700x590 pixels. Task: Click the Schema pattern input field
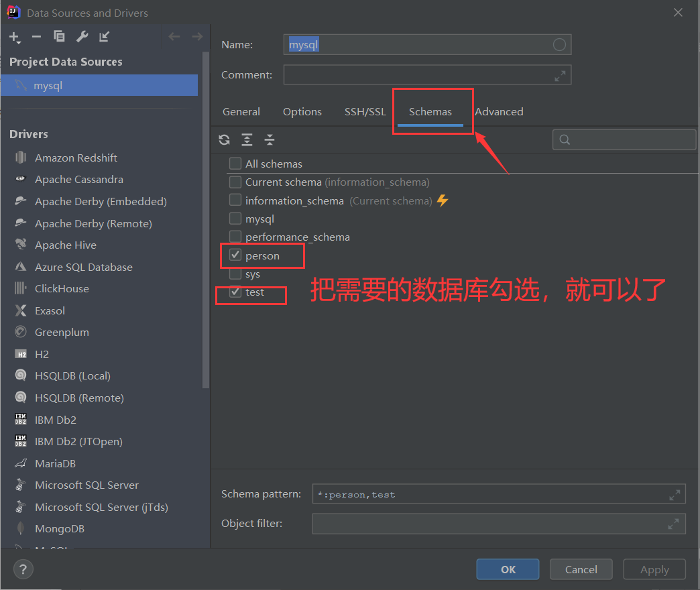point(499,494)
